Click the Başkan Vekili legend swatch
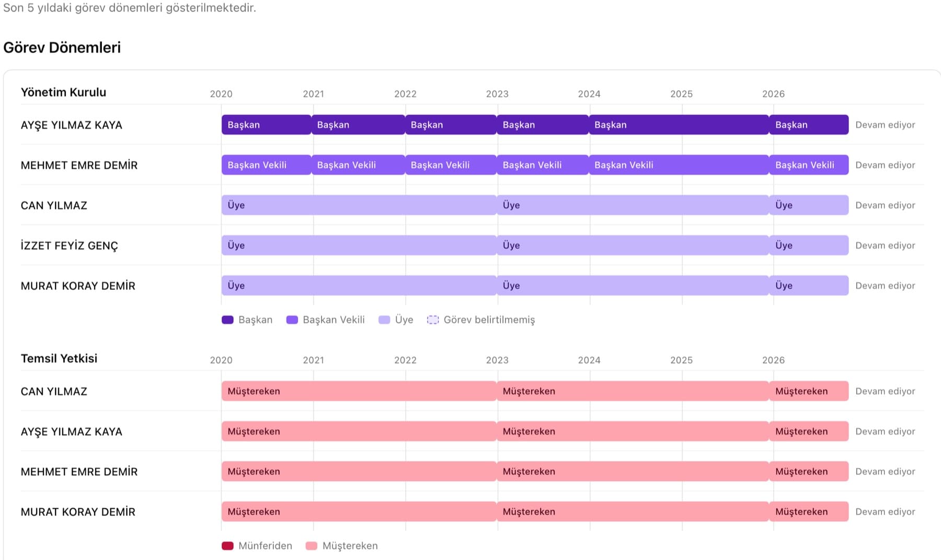 tap(292, 320)
